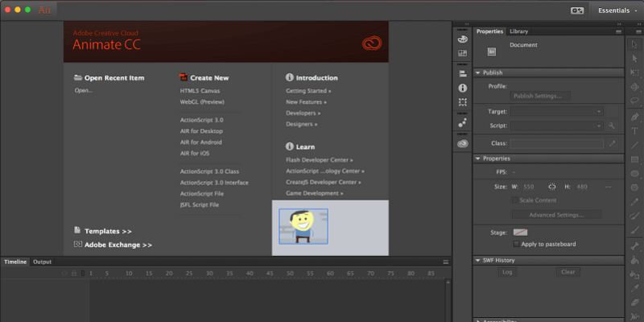The width and height of the screenshot is (644, 322).
Task: Click the Class input field
Action: [557, 143]
